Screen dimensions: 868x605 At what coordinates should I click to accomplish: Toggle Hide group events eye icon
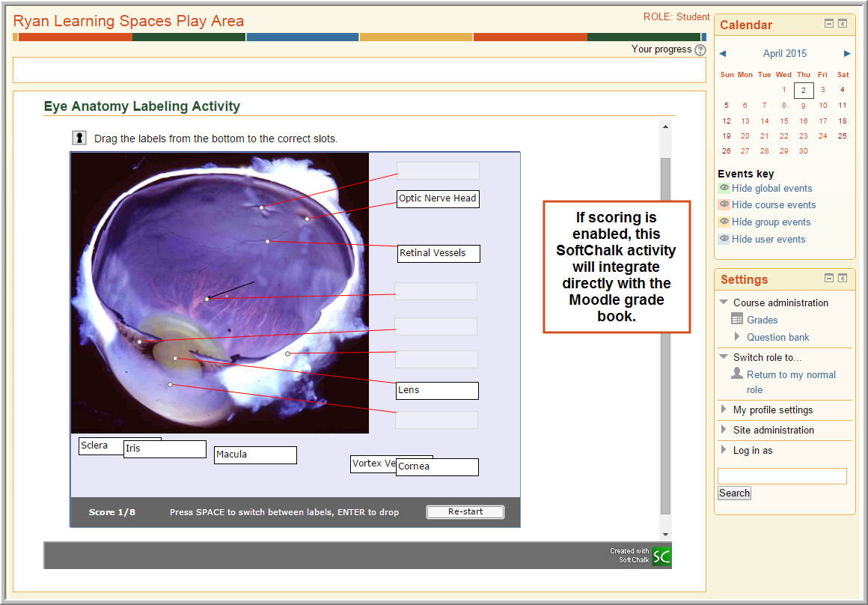click(724, 222)
